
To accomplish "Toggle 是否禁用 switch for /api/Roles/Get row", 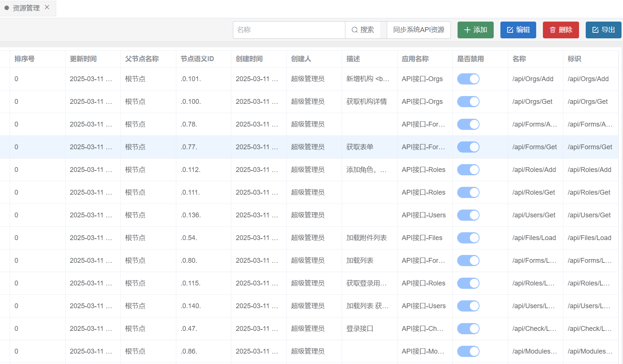I will [468, 192].
